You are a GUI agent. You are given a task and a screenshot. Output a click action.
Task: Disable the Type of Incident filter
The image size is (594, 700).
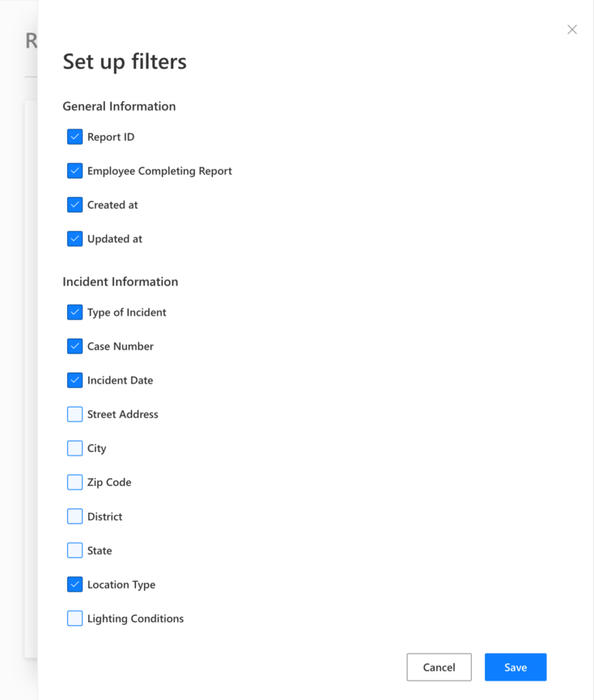pyautogui.click(x=74, y=312)
